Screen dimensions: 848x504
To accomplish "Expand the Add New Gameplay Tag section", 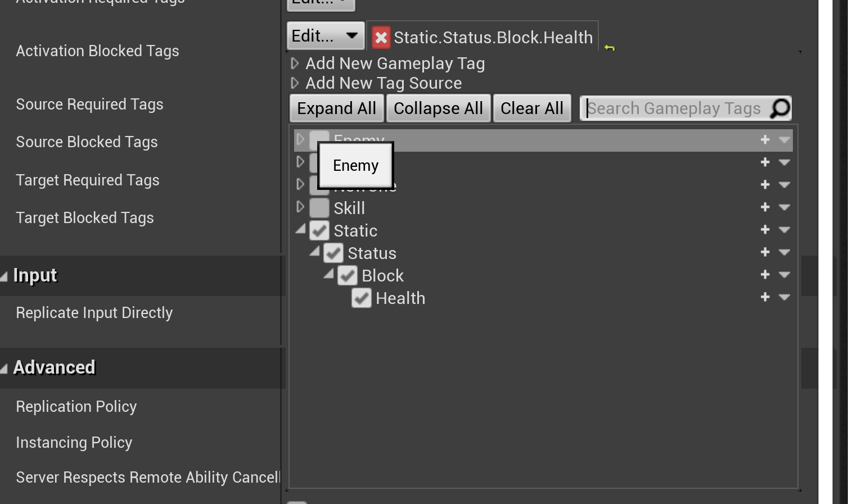I will 295,63.
